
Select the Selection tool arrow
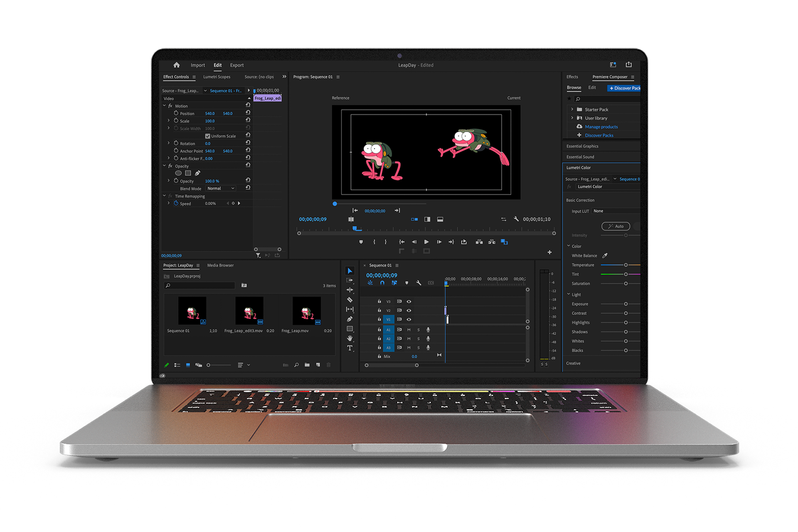(x=350, y=271)
